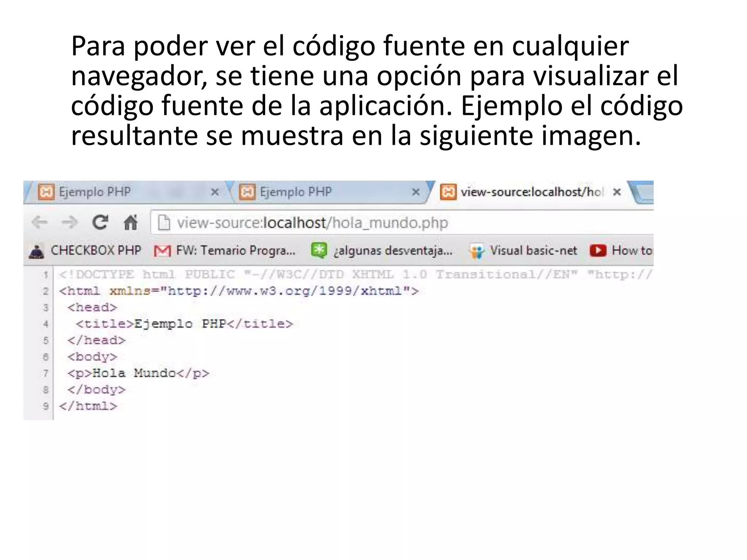Open a new tab button
This screenshot has width=747, height=560.
click(643, 192)
